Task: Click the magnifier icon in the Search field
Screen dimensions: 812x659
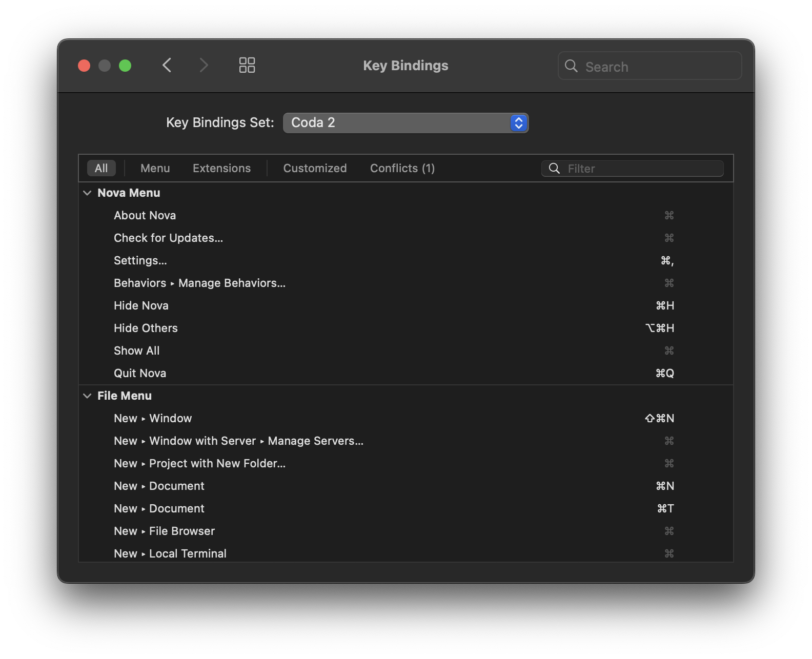Action: [571, 66]
